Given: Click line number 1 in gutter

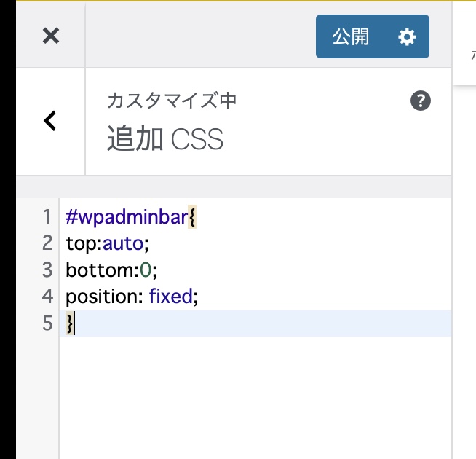Looking at the screenshot, I should [47, 216].
